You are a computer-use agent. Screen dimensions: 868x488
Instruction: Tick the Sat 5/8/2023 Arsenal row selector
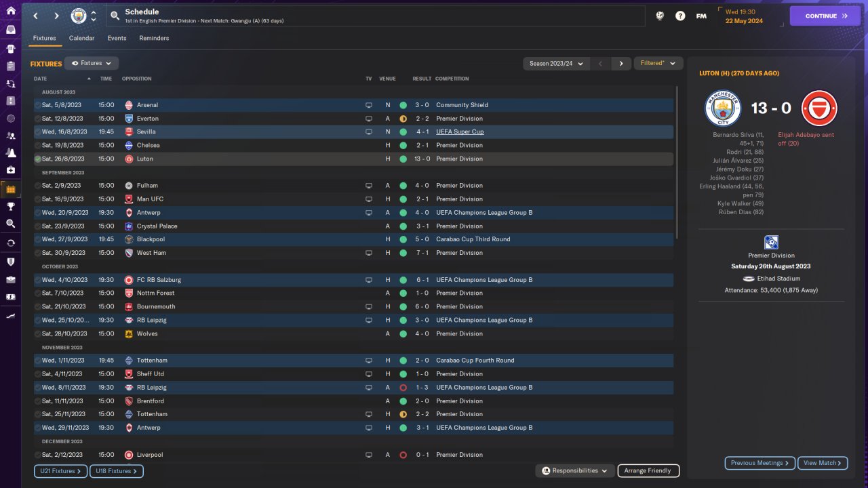(x=38, y=105)
